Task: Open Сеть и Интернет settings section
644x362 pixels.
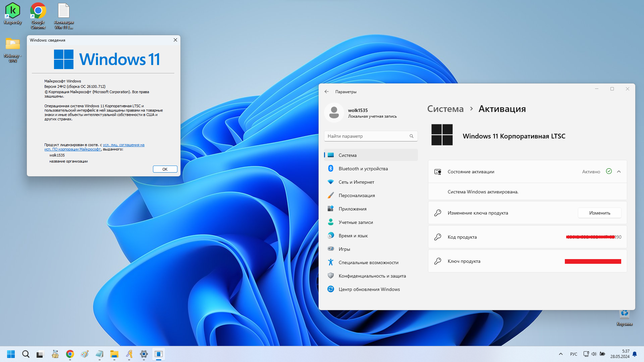Action: click(356, 182)
